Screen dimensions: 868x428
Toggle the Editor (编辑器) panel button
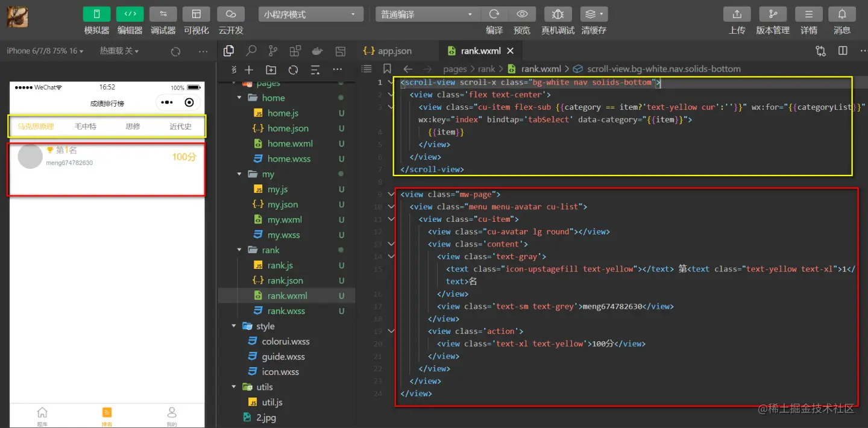pyautogui.click(x=130, y=14)
